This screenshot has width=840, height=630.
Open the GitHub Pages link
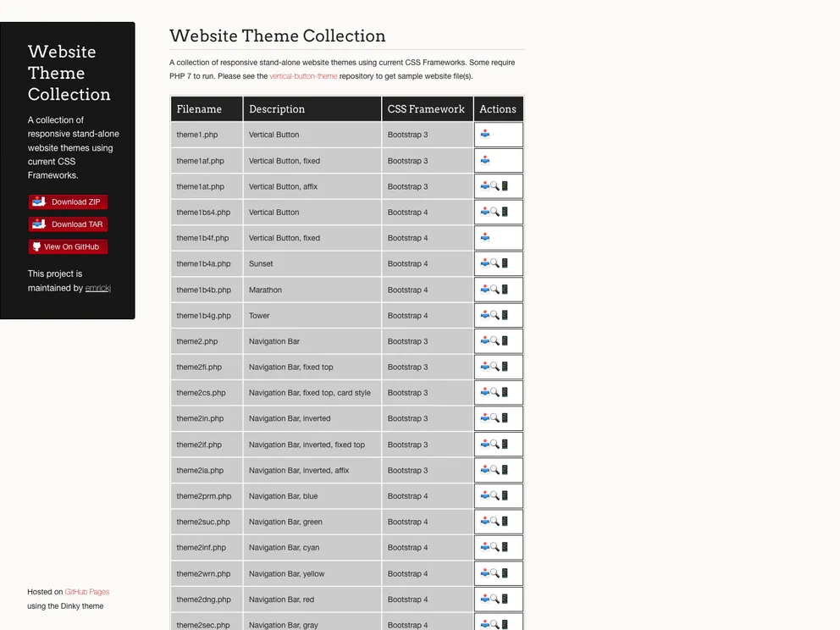87,592
